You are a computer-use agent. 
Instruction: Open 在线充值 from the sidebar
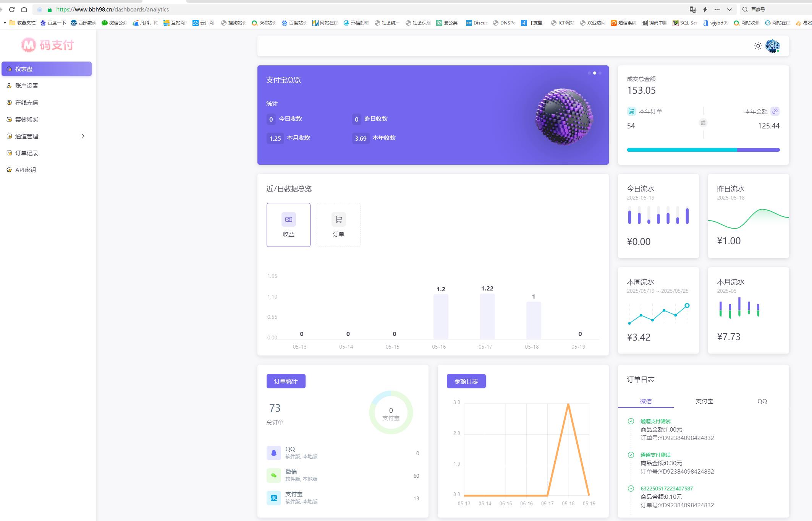pos(27,102)
